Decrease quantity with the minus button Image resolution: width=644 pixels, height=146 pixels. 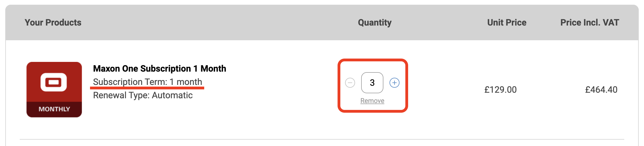point(350,83)
